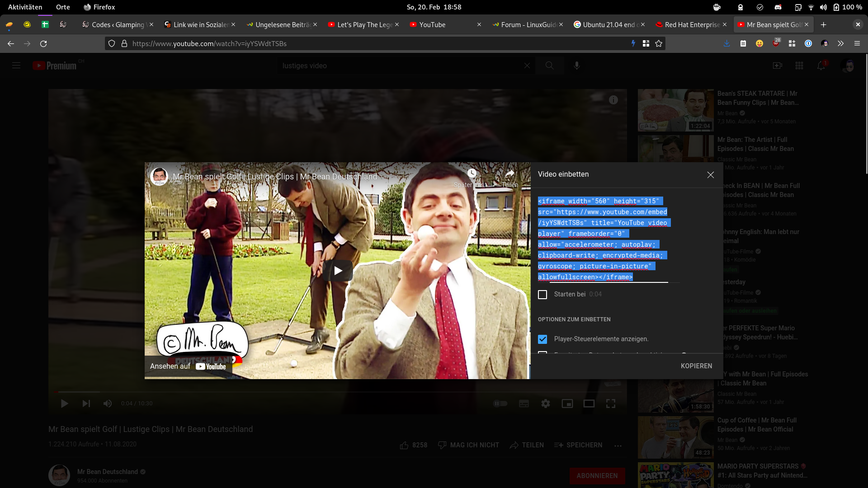Toggle theater mode in player
The image size is (868, 488).
(589, 404)
